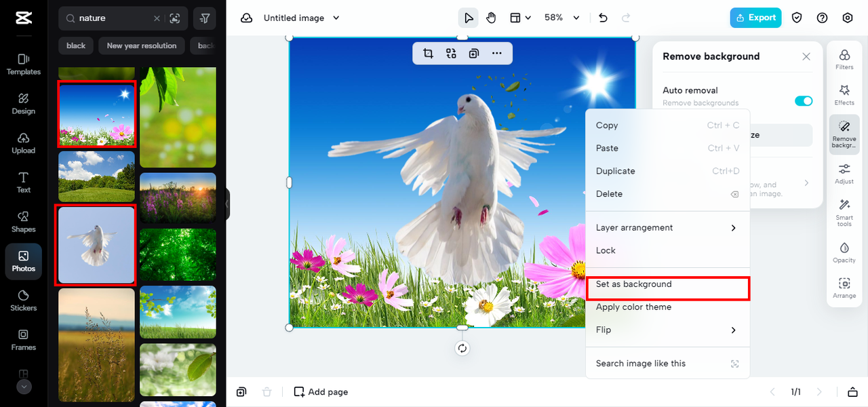Select the flower meadow blue sky thumbnail
The image size is (868, 407).
[x=96, y=115]
